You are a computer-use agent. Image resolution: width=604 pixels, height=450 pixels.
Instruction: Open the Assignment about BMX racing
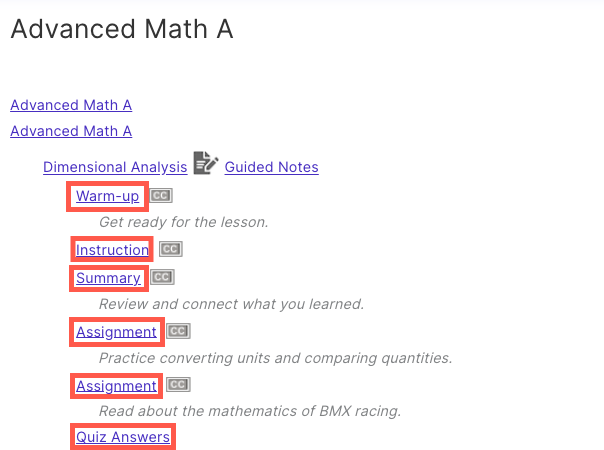point(116,386)
